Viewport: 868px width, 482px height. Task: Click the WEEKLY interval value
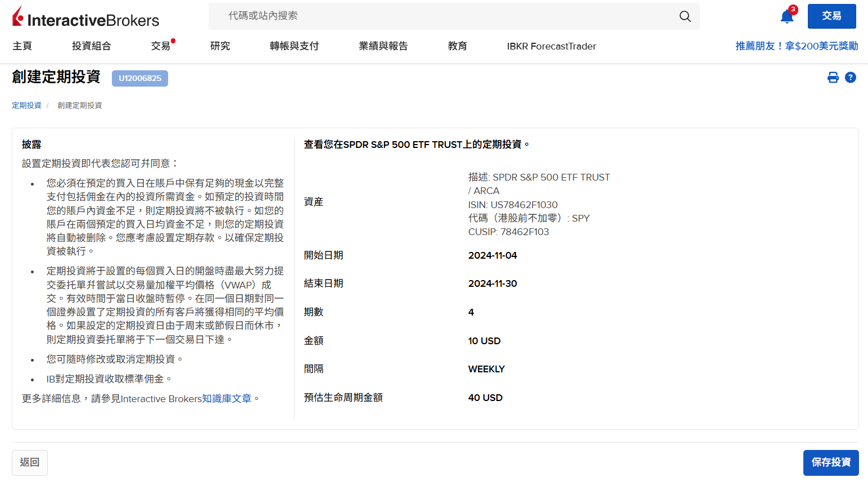[x=487, y=369]
